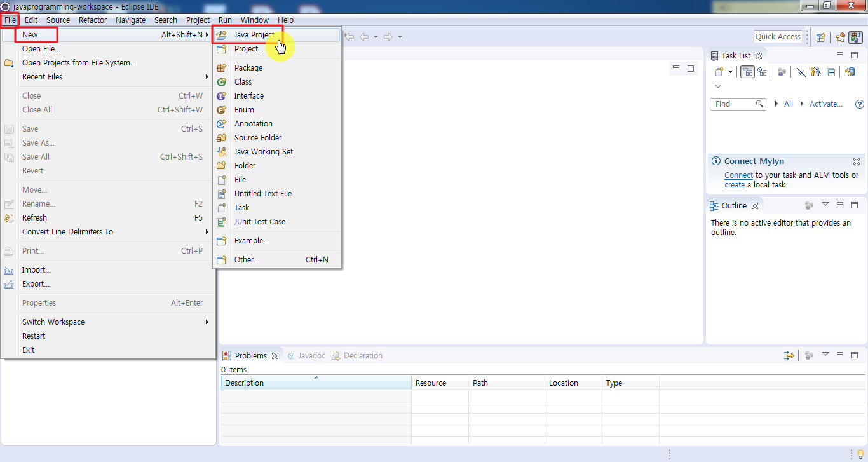Select Source Folder in New submenu

point(277,138)
